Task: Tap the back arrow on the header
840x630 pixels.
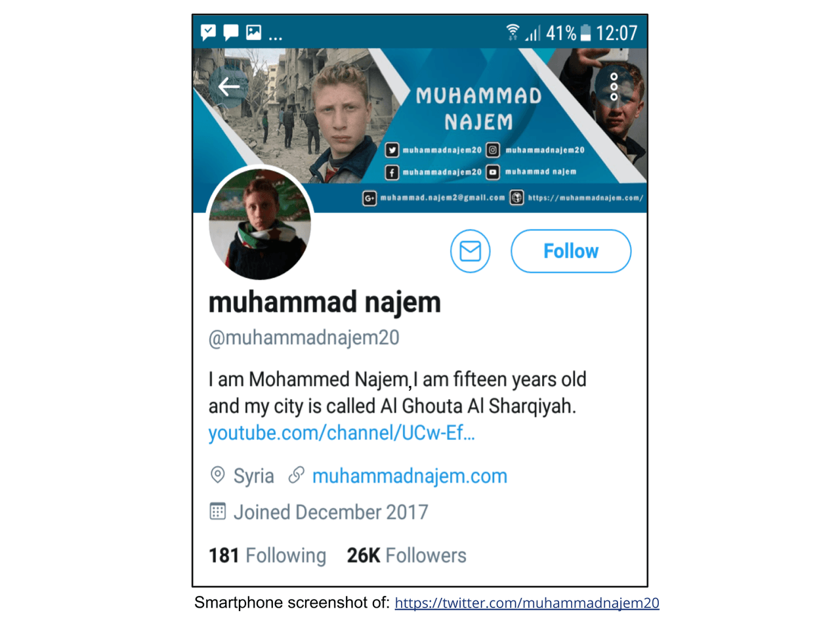Action: pyautogui.click(x=228, y=86)
